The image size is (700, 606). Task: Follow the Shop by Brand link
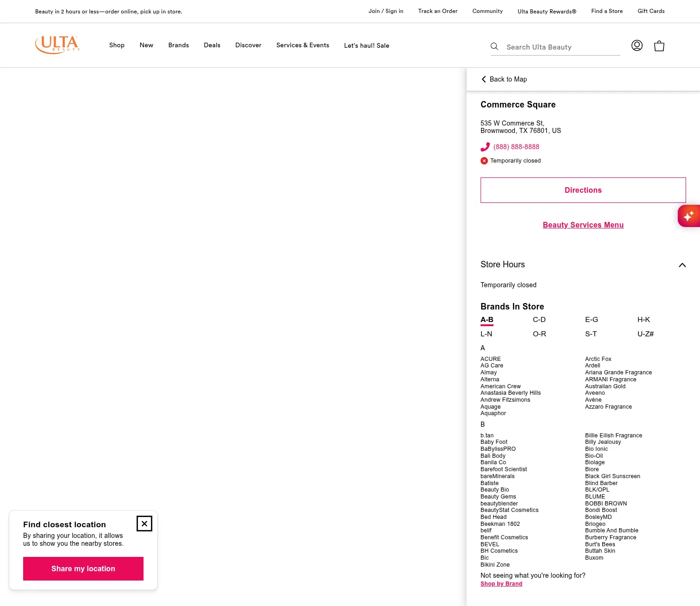coord(501,584)
